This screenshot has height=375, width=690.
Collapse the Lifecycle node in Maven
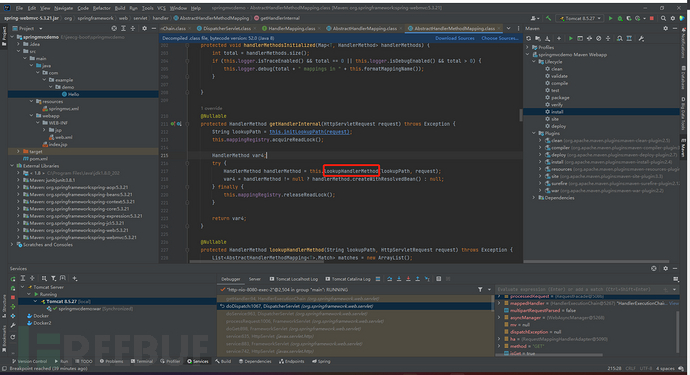534,62
